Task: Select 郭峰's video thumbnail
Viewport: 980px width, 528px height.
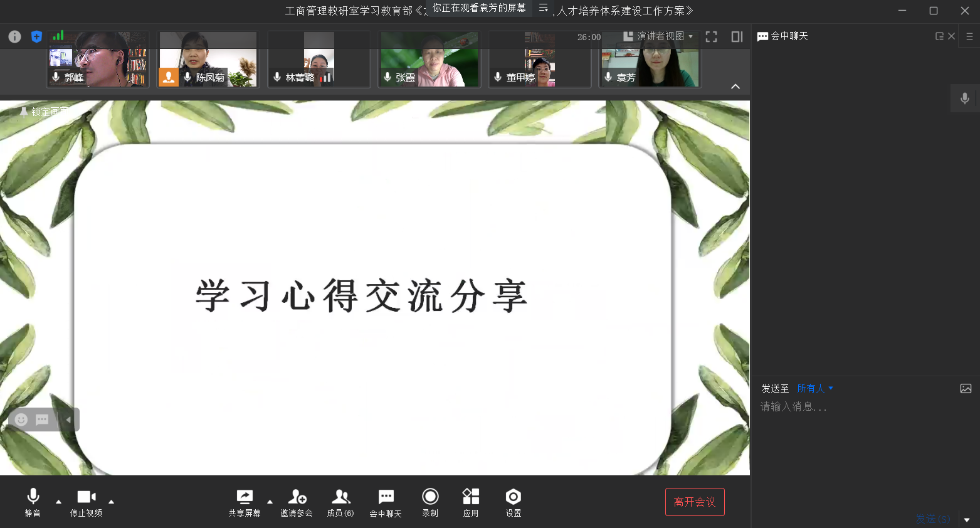Action: point(98,60)
